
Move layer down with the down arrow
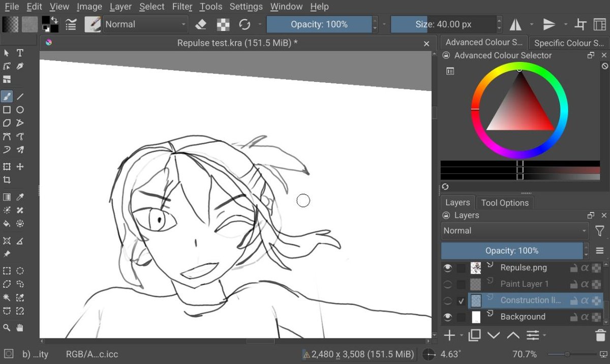coord(494,335)
